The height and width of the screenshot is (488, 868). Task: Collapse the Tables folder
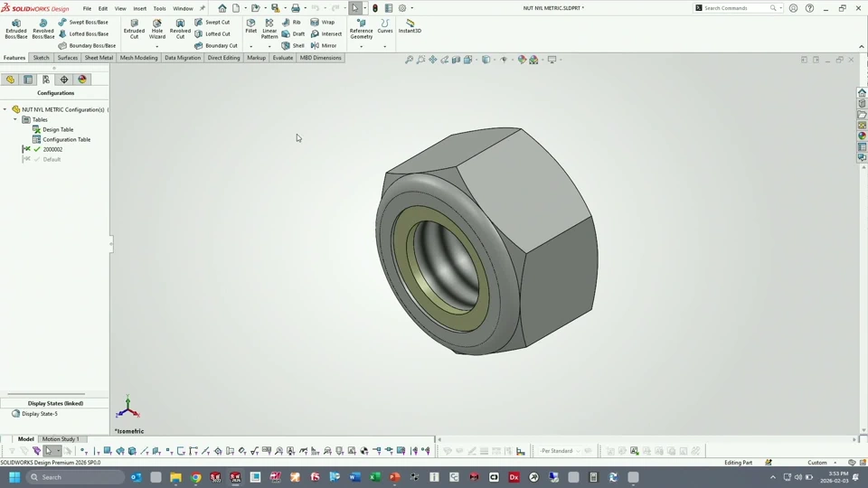coord(15,119)
